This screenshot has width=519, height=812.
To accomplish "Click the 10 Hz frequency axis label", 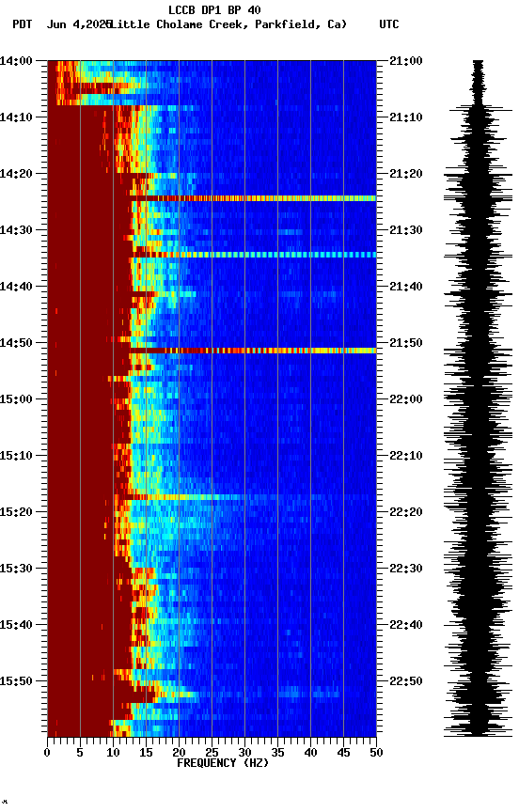I will click(113, 754).
